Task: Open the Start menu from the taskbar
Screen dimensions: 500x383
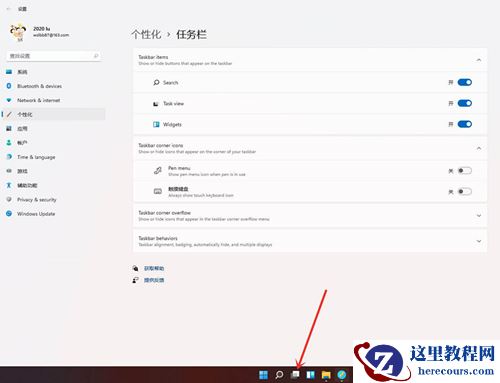Action: [263, 375]
